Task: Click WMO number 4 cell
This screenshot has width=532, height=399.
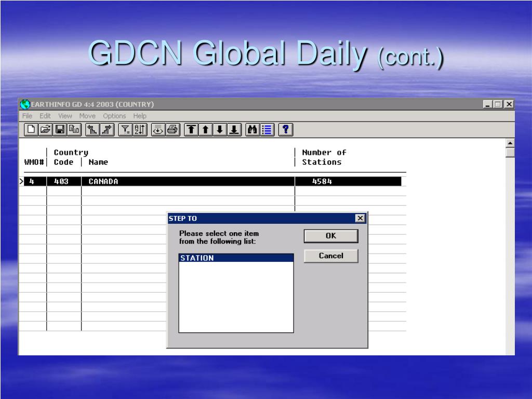Action: pos(35,181)
